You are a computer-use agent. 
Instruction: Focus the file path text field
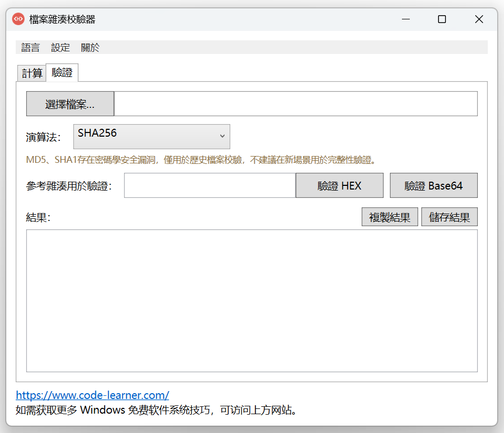click(x=296, y=104)
